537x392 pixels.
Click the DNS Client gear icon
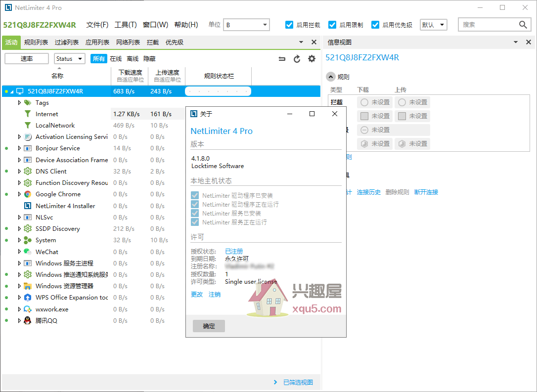click(x=28, y=171)
